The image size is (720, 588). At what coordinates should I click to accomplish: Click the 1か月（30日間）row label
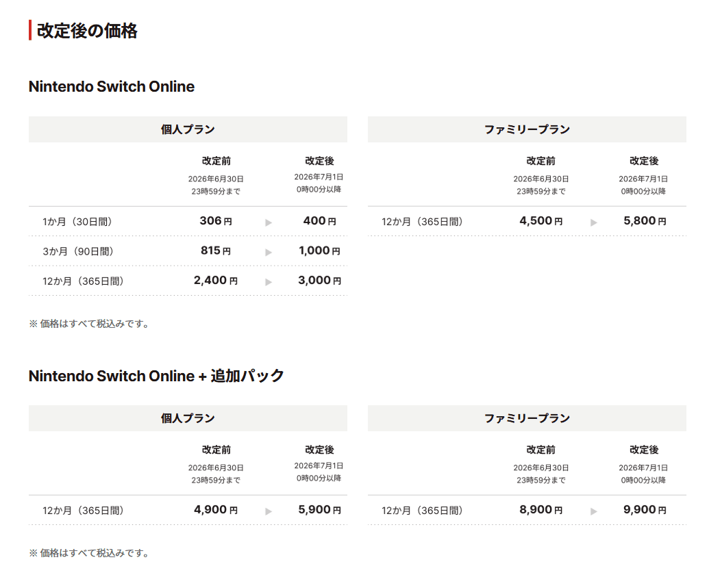[77, 222]
